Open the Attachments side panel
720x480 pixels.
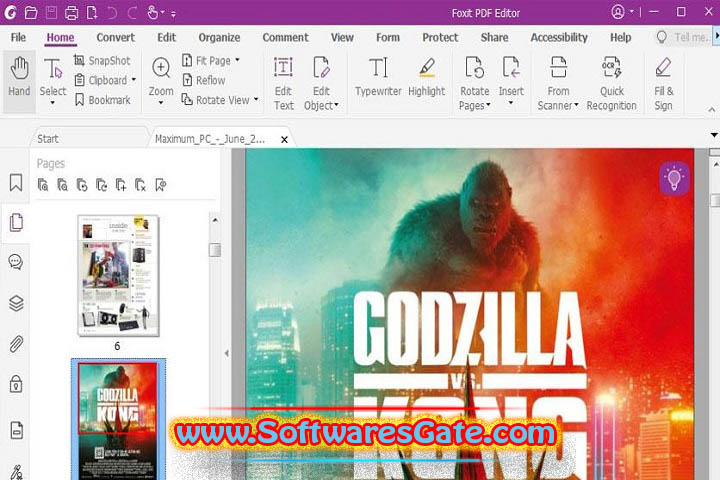click(16, 344)
